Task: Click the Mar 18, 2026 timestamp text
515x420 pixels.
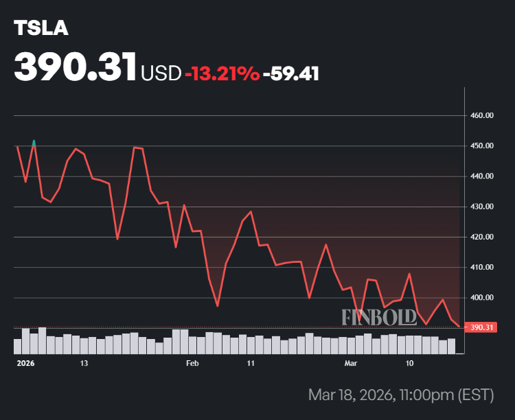Action: [x=401, y=395]
